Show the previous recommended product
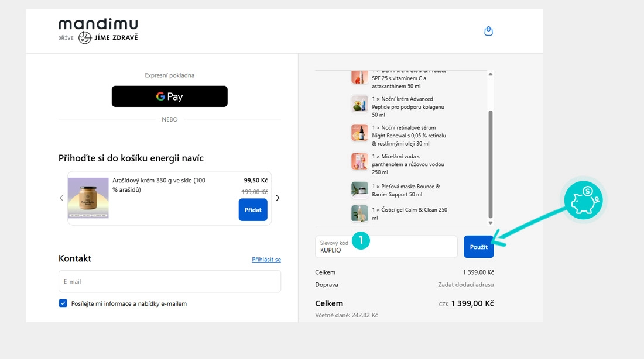644x359 pixels. 61,198
